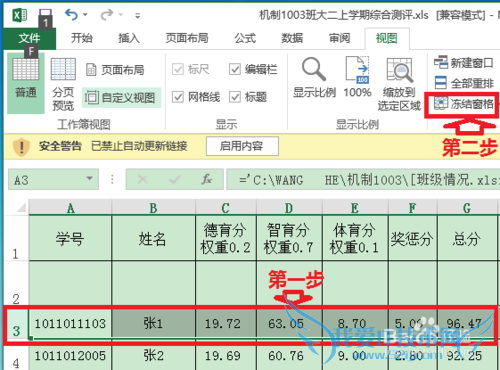Click the 姓名 header cell
The height and width of the screenshot is (370, 500).
[x=153, y=238]
